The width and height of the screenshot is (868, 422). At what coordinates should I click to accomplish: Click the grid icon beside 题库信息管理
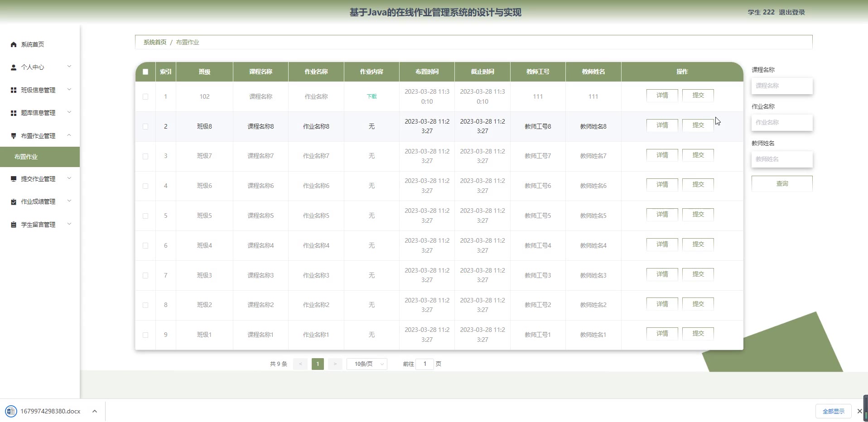tap(14, 113)
